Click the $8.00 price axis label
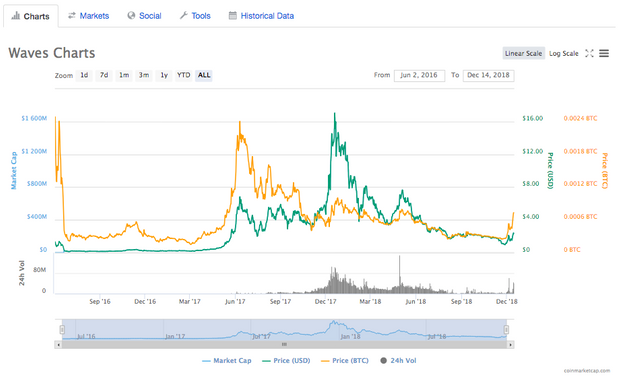This screenshot has height=387, width=640. coord(531,184)
